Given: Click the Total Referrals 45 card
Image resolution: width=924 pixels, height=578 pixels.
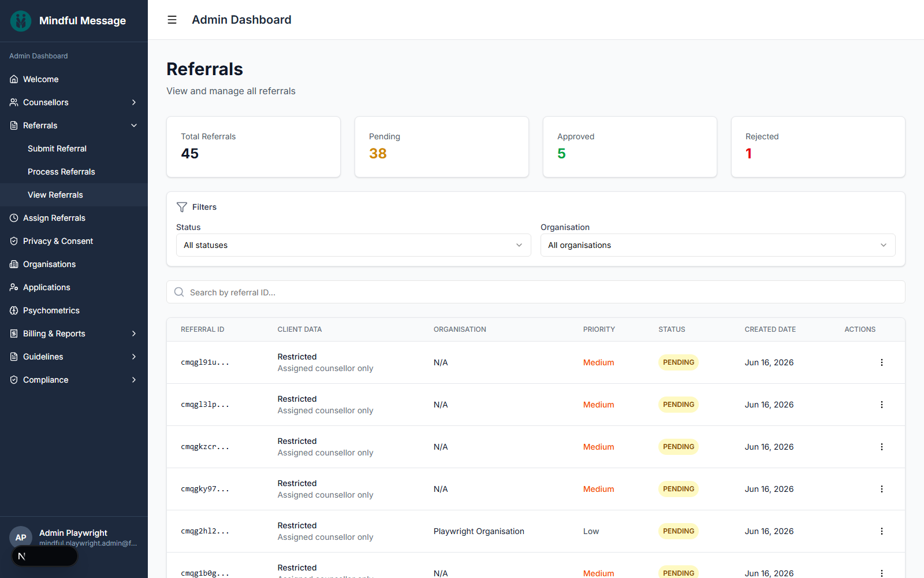Looking at the screenshot, I should coord(254,147).
